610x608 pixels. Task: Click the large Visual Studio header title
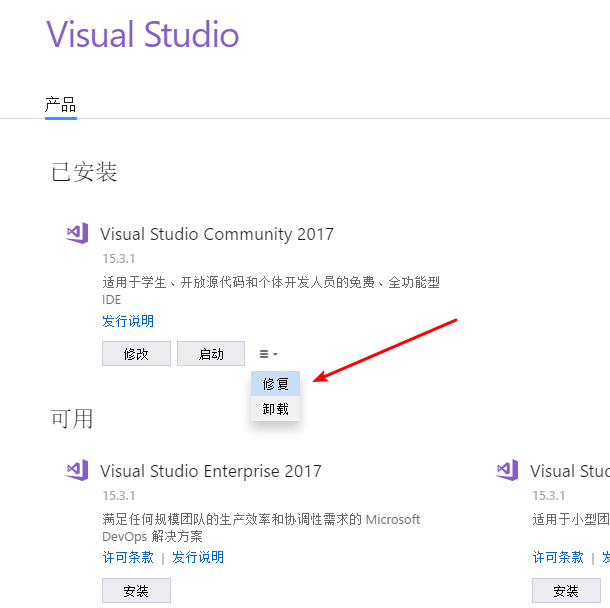click(142, 34)
